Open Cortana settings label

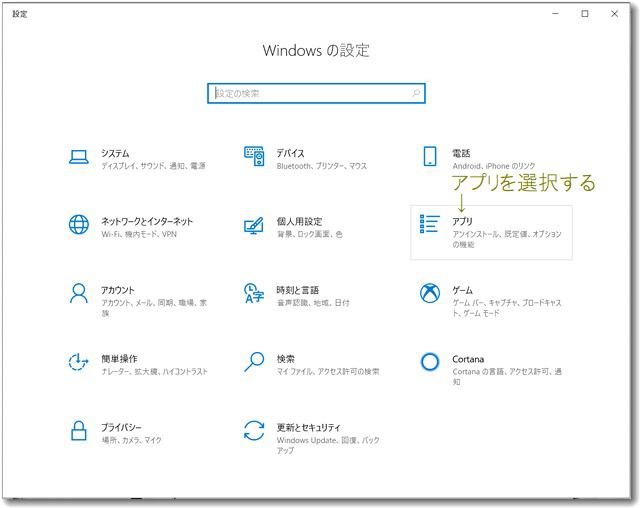pos(468,359)
